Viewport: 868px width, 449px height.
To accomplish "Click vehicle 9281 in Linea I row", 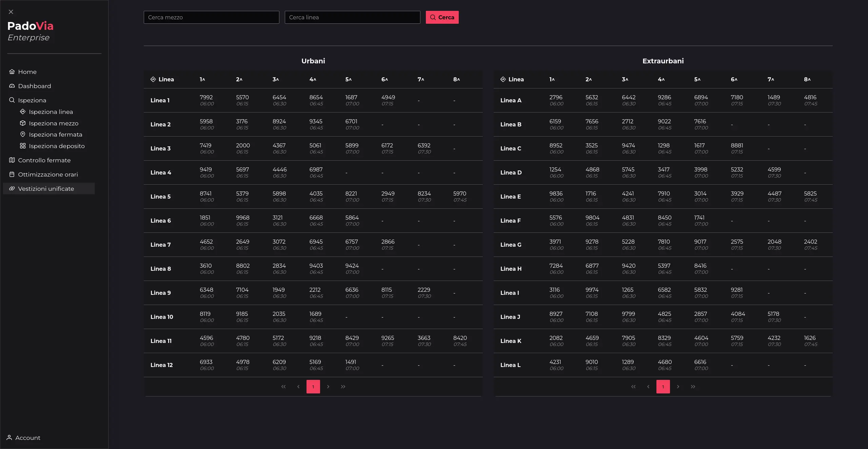I will (x=737, y=290).
